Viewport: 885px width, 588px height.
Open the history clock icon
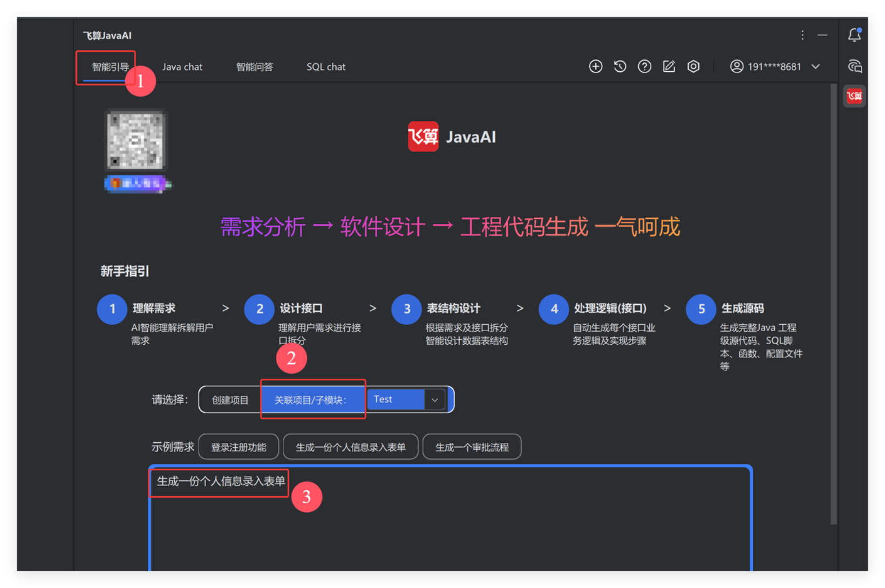tap(620, 66)
